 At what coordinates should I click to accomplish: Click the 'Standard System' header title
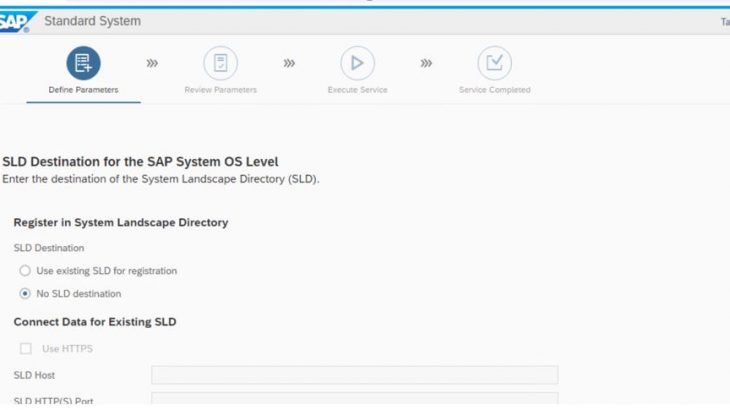coord(92,21)
